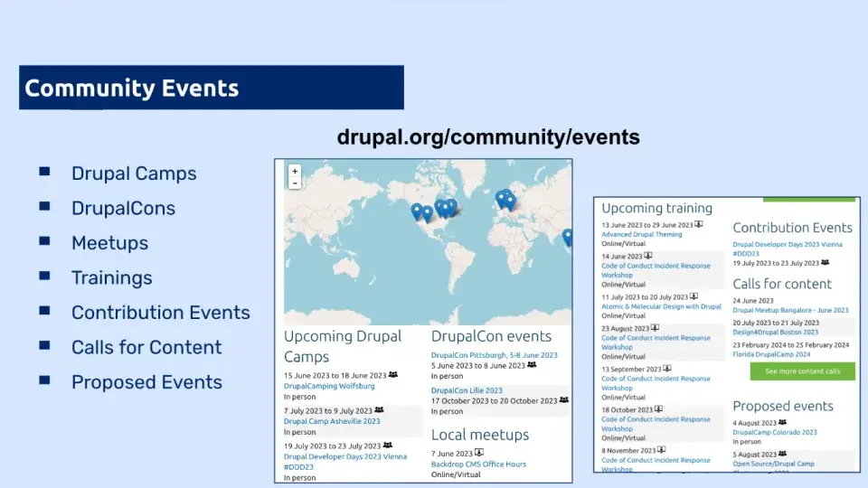This screenshot has width=868, height=488.
Task: Select the Calls for Content bullet text
Action: [x=146, y=347]
